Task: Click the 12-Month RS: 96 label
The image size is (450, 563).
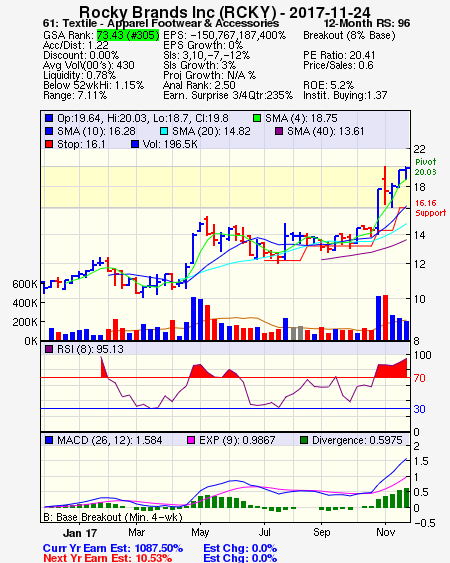Action: click(367, 24)
